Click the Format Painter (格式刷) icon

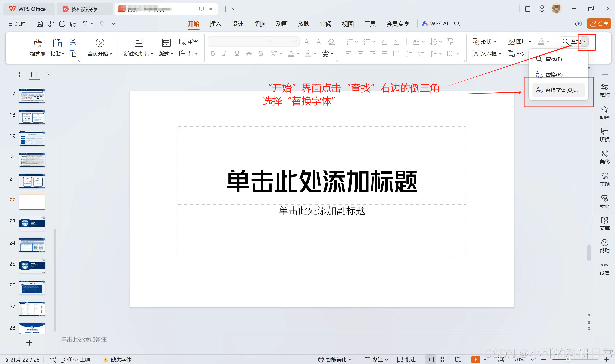point(37,43)
